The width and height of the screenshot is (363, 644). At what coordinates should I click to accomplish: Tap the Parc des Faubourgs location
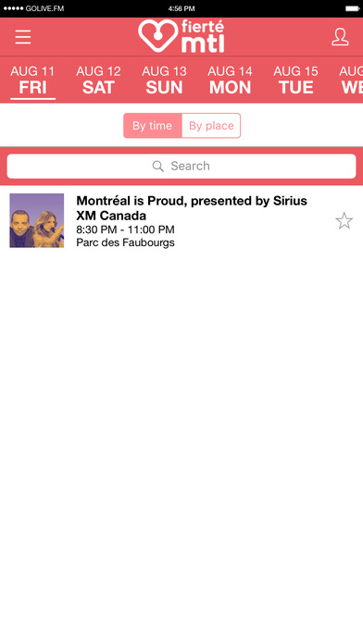[125, 242]
